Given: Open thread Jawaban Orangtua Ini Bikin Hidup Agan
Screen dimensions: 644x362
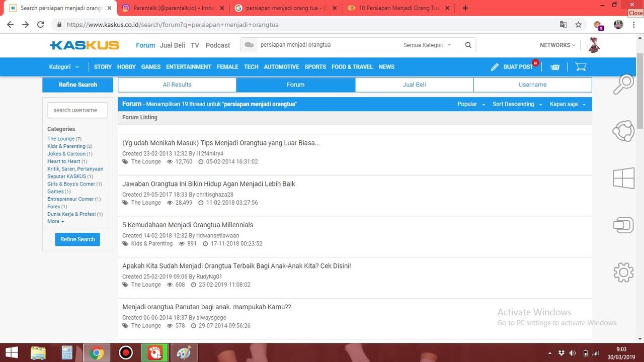Looking at the screenshot, I should click(x=209, y=184).
